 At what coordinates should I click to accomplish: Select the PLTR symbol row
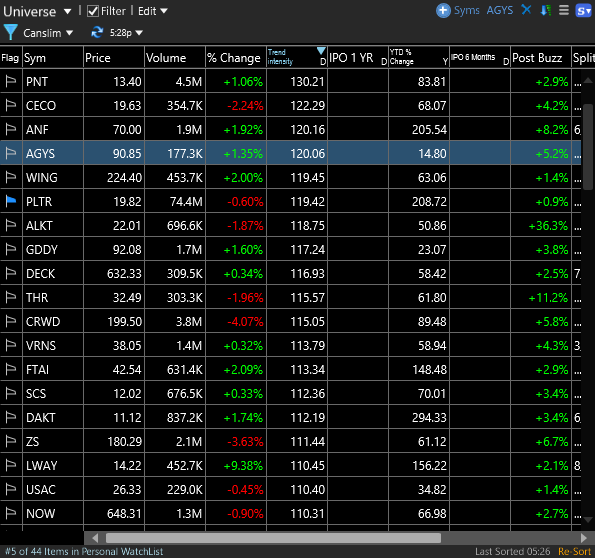point(290,201)
